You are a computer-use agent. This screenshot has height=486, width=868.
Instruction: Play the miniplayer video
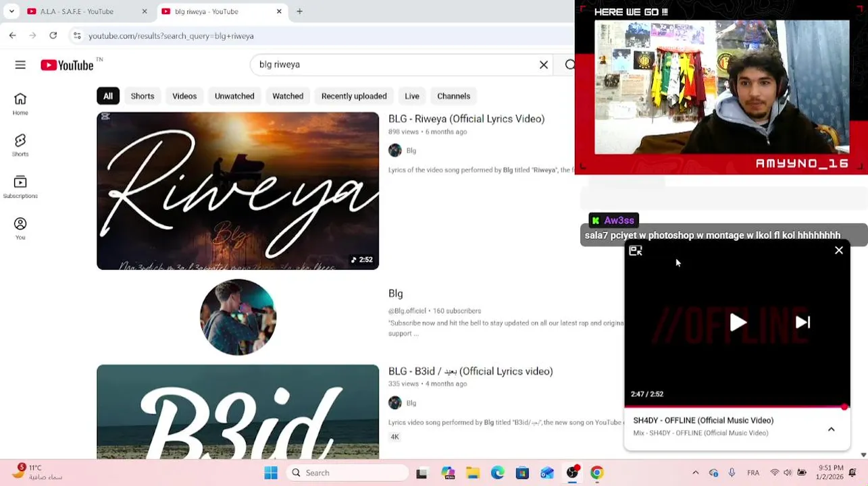pos(738,323)
